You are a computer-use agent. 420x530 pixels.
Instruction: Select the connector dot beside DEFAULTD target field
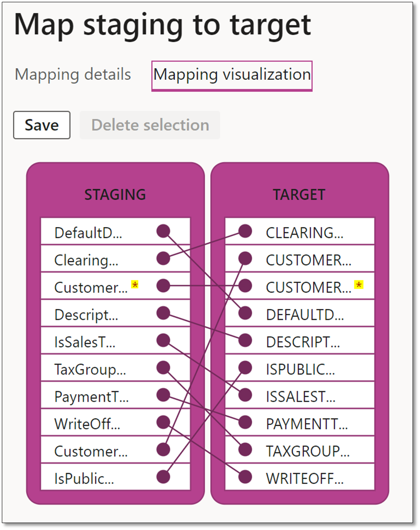point(245,313)
